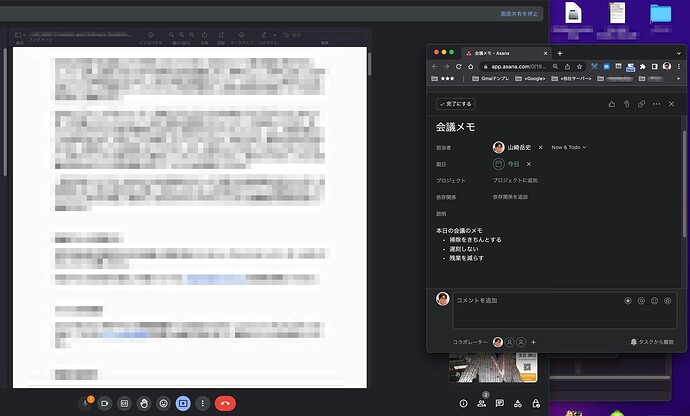Open the emoji picker in comment box

pos(654,301)
